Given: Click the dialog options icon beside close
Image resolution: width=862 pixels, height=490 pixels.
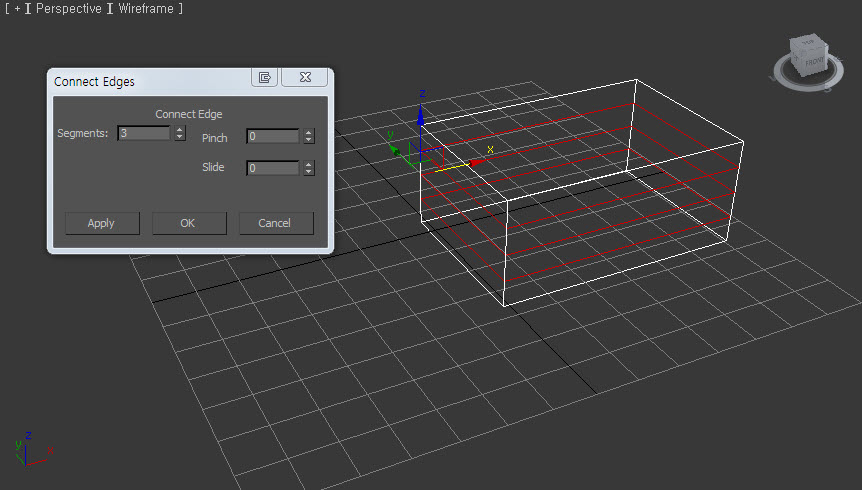Looking at the screenshot, I should click(264, 78).
